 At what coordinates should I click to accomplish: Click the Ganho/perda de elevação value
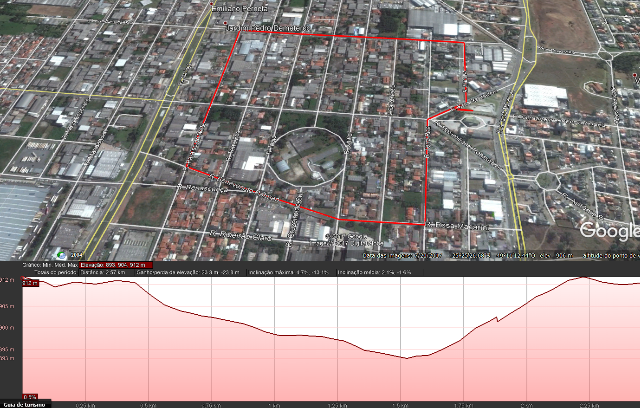pos(188,272)
